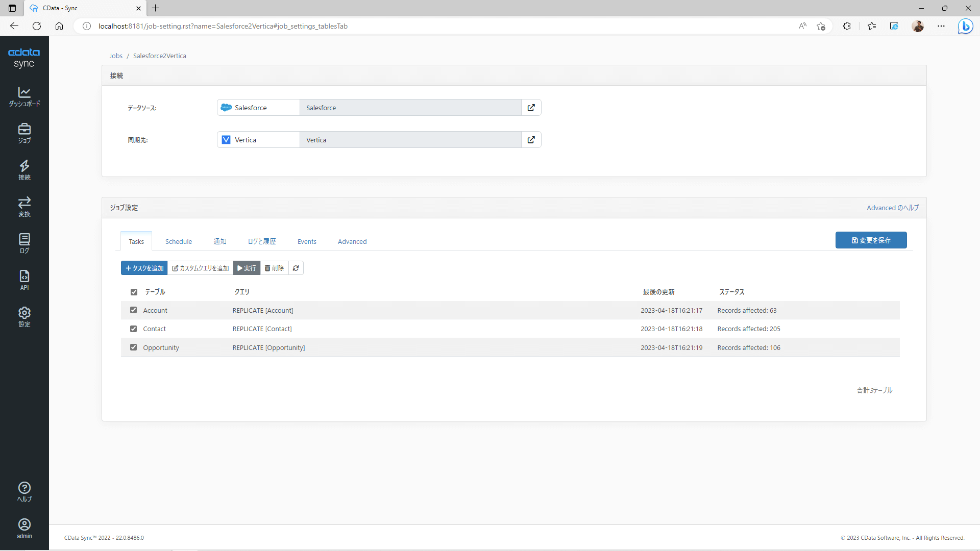Image resolution: width=980 pixels, height=551 pixels.
Task: Click the blue save changes button
Action: (871, 240)
